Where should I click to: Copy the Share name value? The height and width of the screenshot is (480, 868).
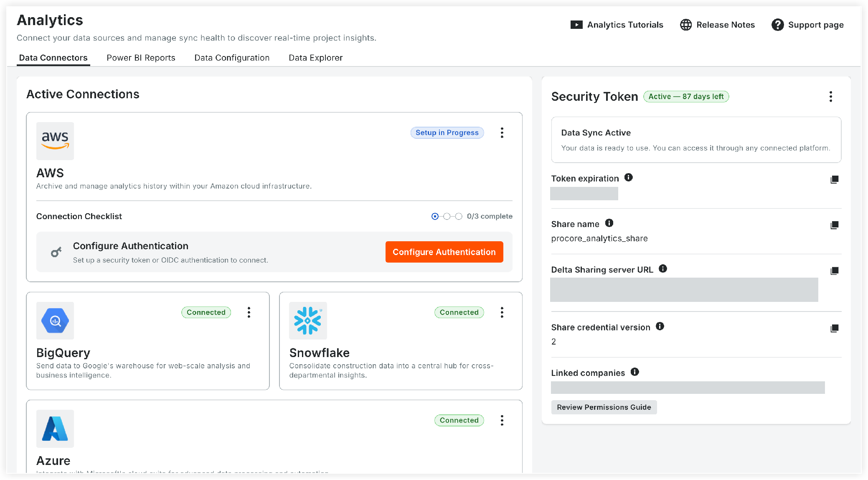click(835, 225)
